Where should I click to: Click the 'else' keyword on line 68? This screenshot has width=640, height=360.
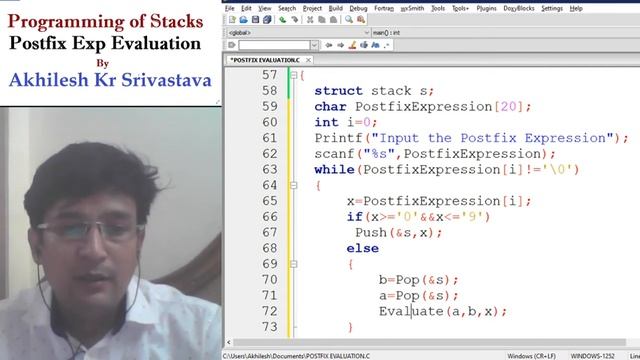click(x=362, y=248)
